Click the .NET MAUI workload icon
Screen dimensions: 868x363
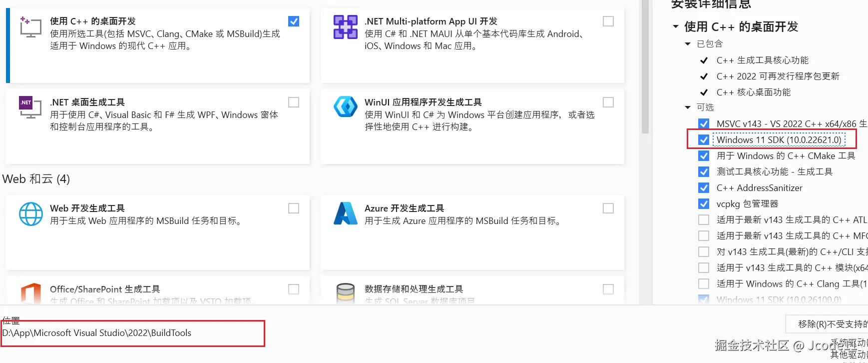click(x=346, y=27)
